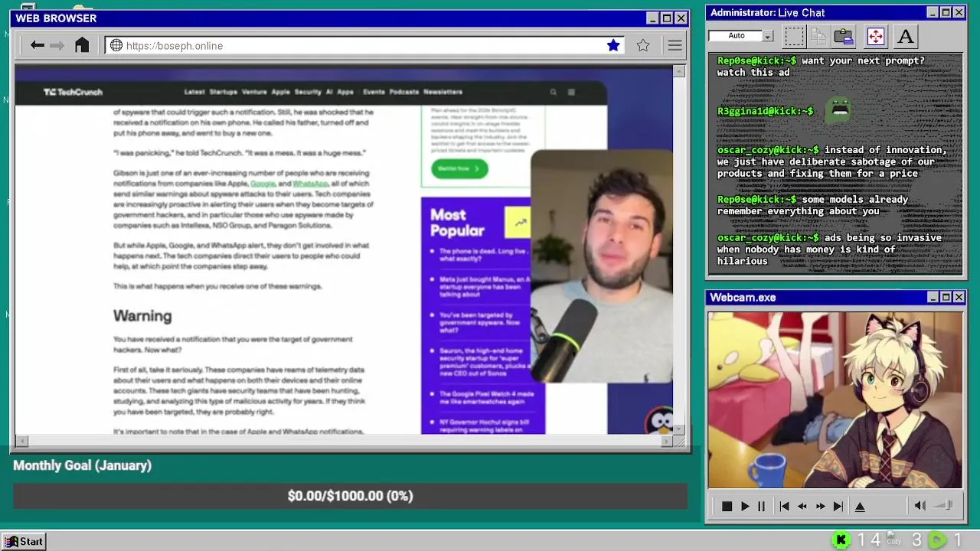Viewport: 980px width, 551px height.
Task: Click the trending arrow icon by Most Popular
Action: click(x=520, y=223)
